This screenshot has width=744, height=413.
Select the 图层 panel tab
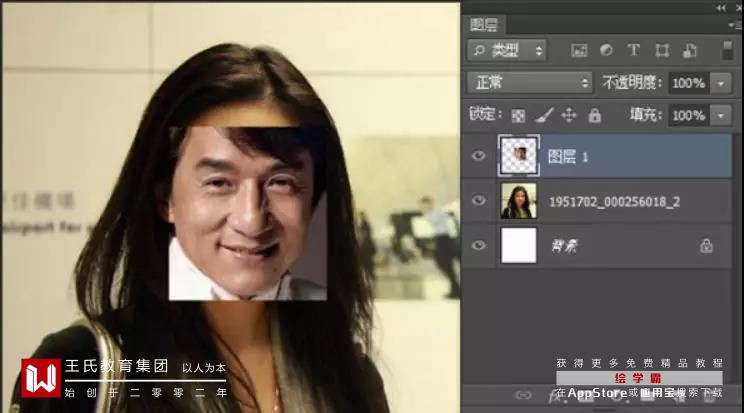pyautogui.click(x=484, y=25)
